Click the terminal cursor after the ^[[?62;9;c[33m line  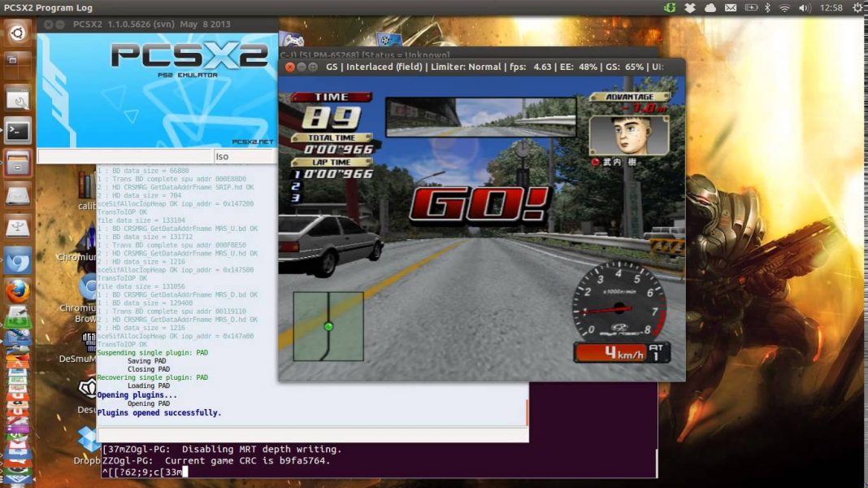coord(185,472)
